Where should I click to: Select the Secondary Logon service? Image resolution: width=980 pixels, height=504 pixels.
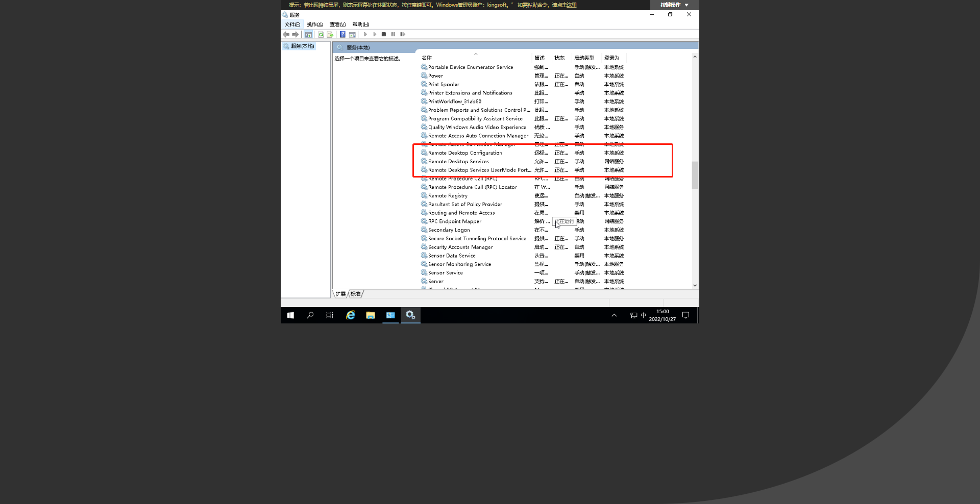click(x=523, y=230)
